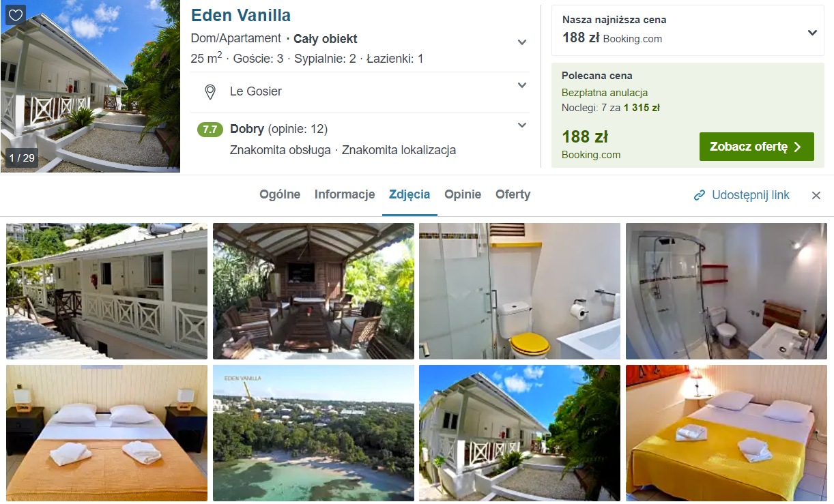Open the covered terrace lounge photo
The height and width of the screenshot is (504, 834).
313,291
